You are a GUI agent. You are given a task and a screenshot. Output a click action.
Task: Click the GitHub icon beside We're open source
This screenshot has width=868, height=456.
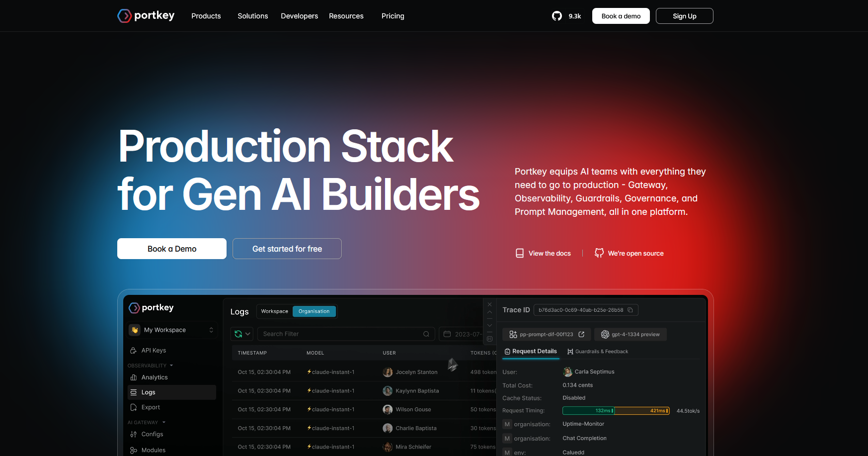(x=599, y=253)
